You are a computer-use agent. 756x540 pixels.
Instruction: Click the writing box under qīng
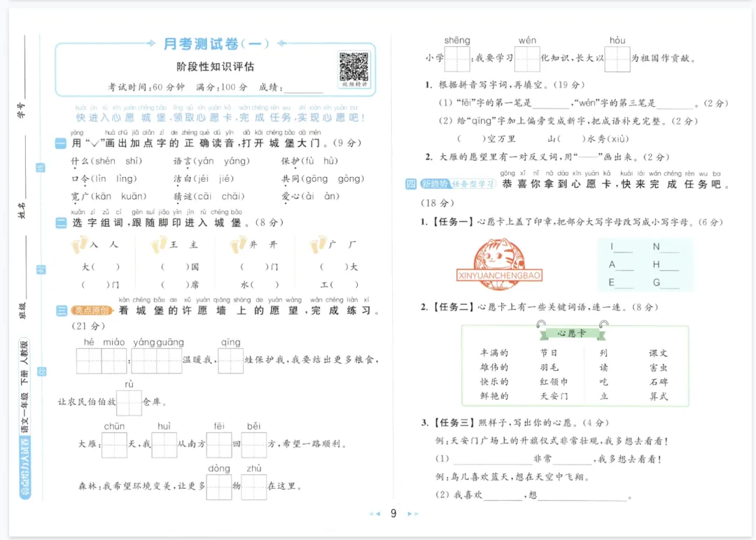click(x=230, y=360)
